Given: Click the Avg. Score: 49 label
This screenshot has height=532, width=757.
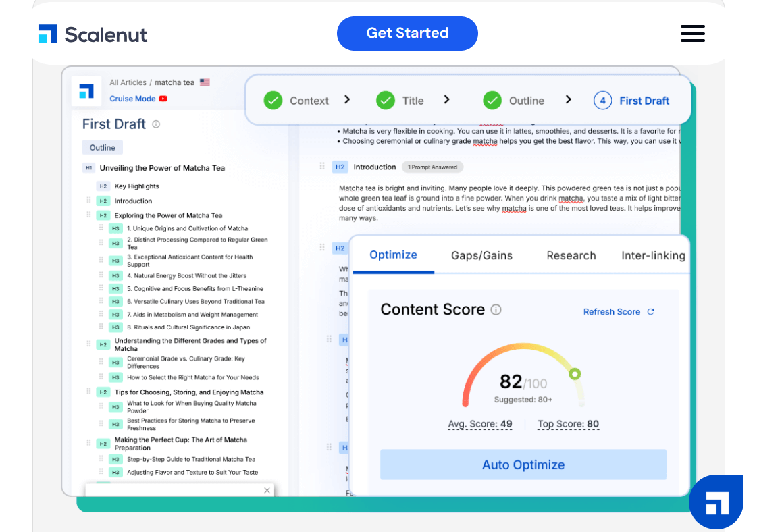Looking at the screenshot, I should point(480,424).
